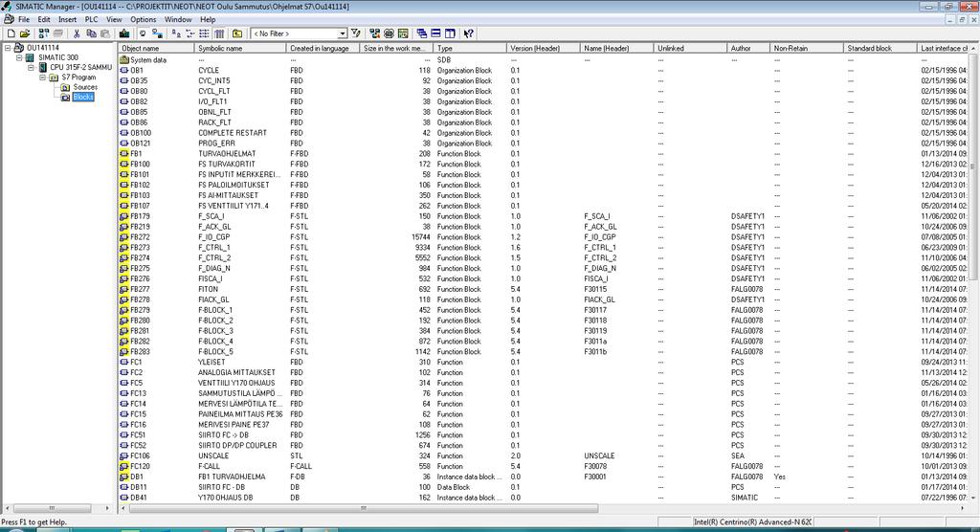Open the Edit menu
The width and height of the screenshot is (980, 532).
click(44, 19)
